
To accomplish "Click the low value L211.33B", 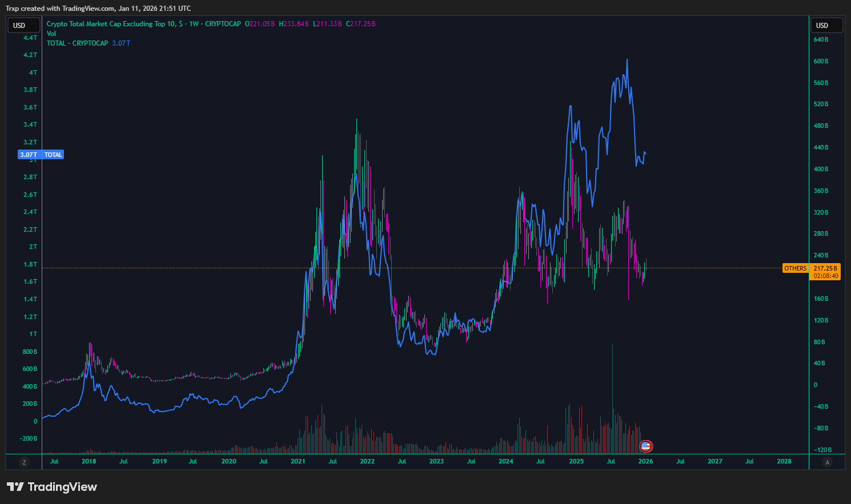I will (327, 24).
